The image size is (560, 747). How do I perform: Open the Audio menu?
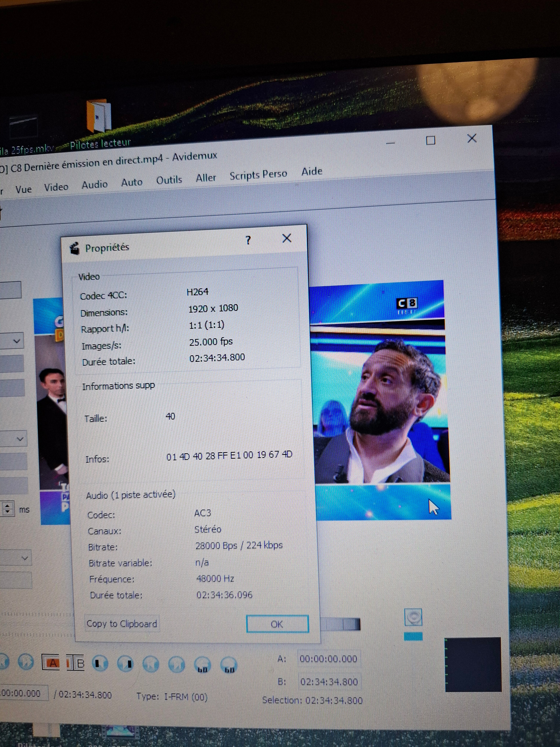pos(95,184)
